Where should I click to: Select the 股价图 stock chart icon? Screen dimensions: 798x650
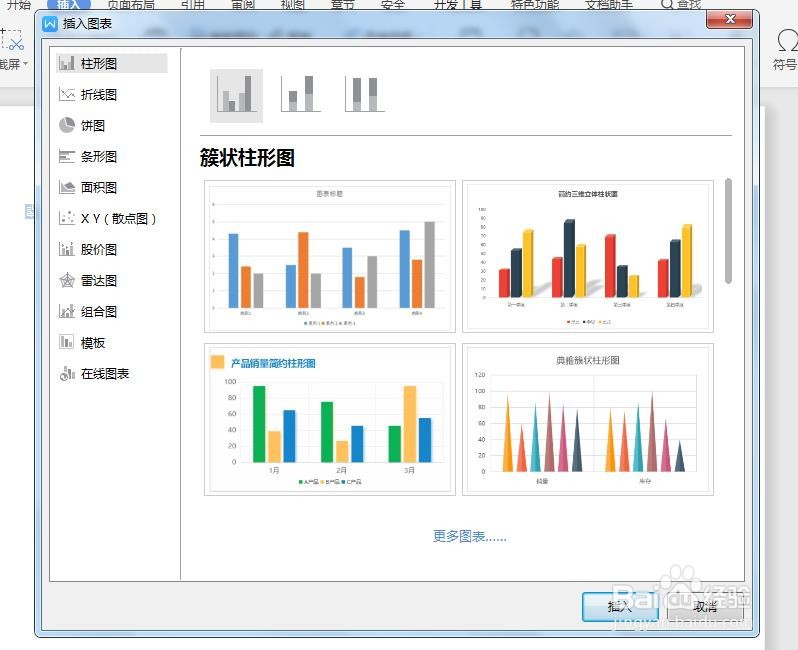[67, 249]
